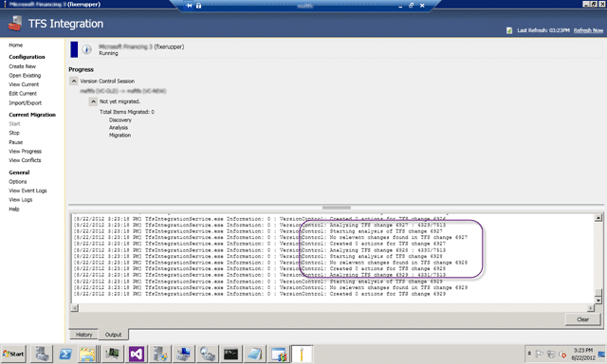Open the command prompt taskbar icon
607x364 pixels.
230,354
